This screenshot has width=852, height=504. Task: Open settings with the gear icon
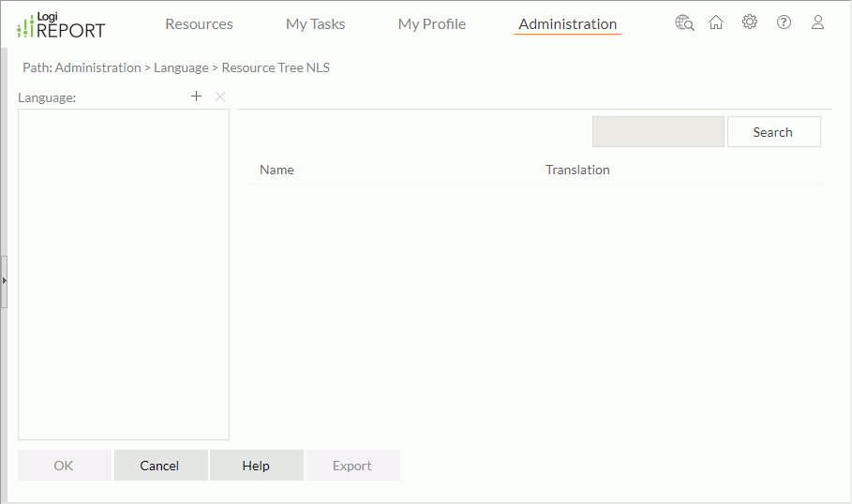click(750, 22)
